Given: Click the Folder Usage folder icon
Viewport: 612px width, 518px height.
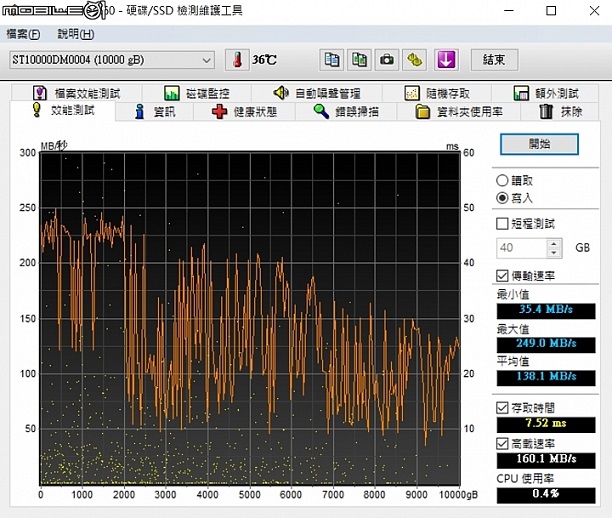Looking at the screenshot, I should tap(422, 112).
